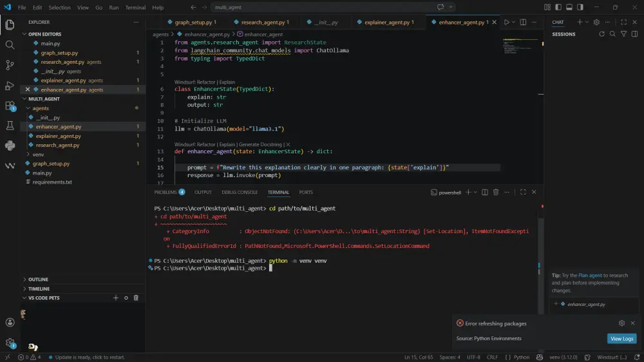Open the Extensions view in activity bar
Image resolution: width=644 pixels, height=362 pixels.
10,106
